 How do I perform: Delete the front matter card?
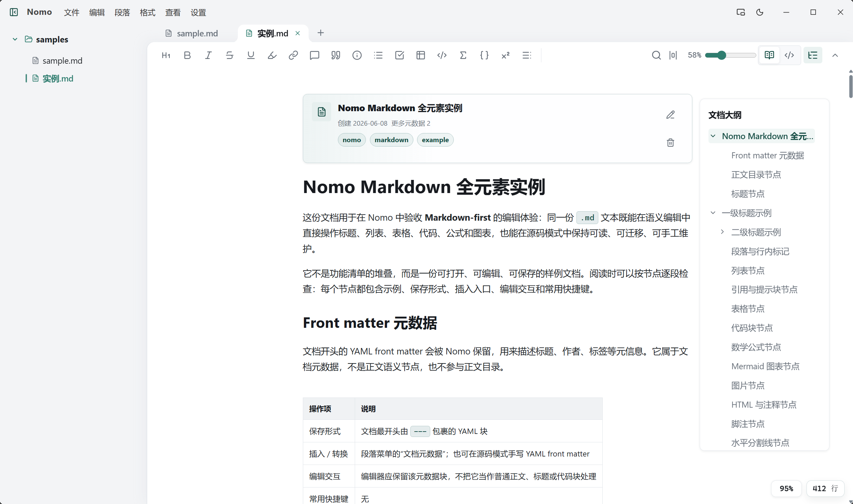point(670,143)
